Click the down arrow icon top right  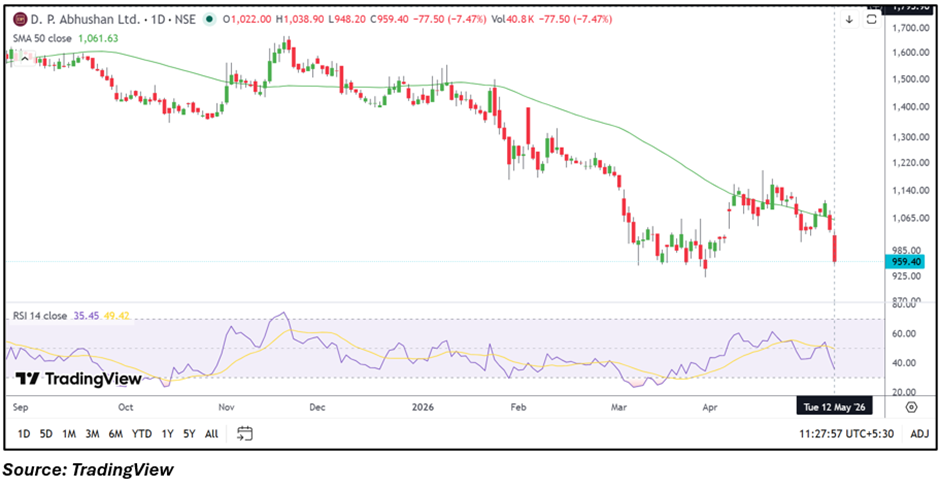point(849,19)
